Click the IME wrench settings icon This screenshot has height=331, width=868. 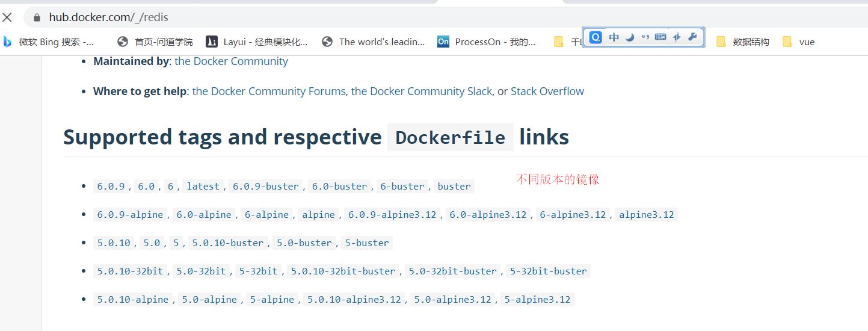point(692,37)
